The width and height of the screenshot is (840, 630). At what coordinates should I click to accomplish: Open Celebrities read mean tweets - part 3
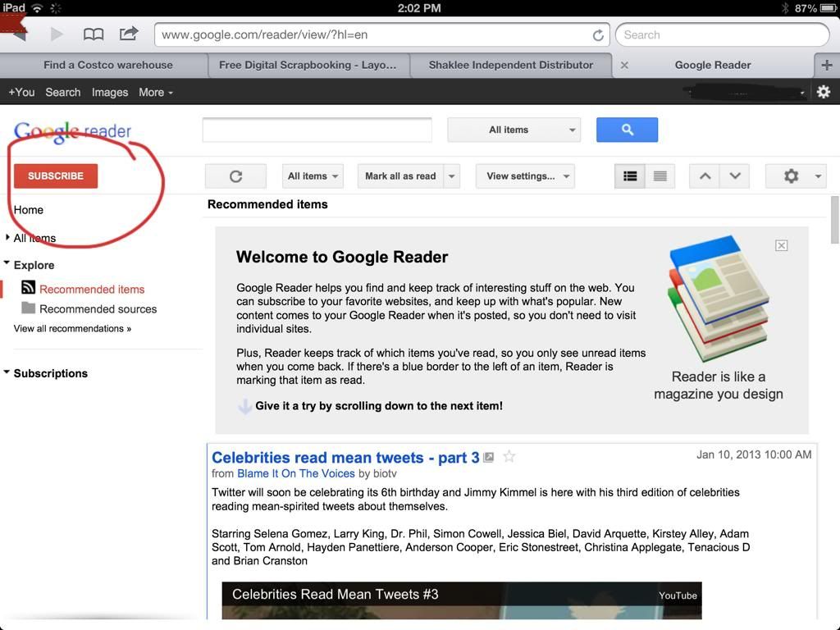coord(345,458)
